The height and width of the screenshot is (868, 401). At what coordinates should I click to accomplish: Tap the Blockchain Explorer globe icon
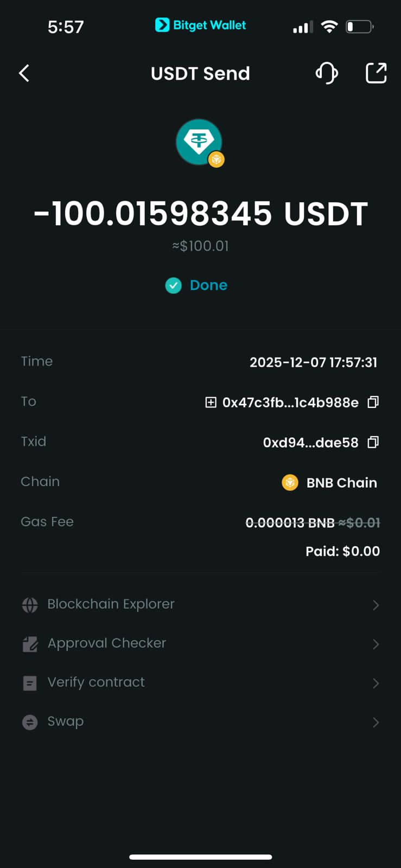coord(30,604)
